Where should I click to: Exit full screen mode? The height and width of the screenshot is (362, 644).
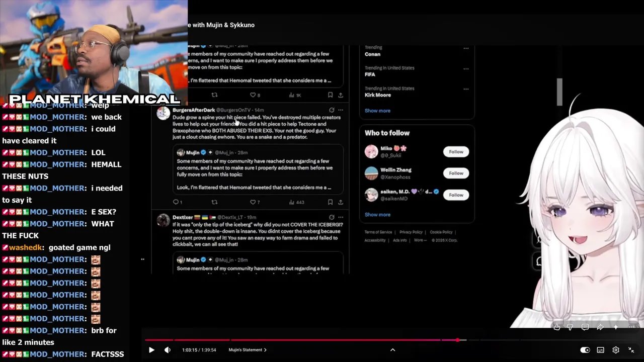[631, 350]
